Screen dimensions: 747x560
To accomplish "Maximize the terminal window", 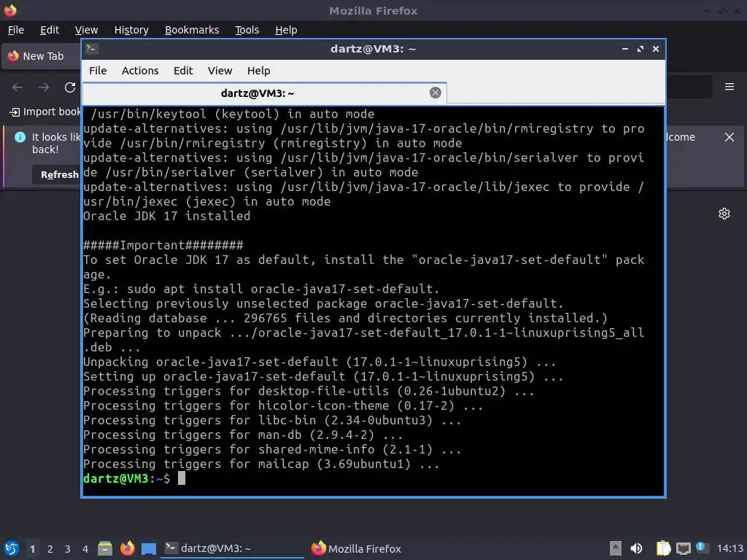I will (x=640, y=49).
